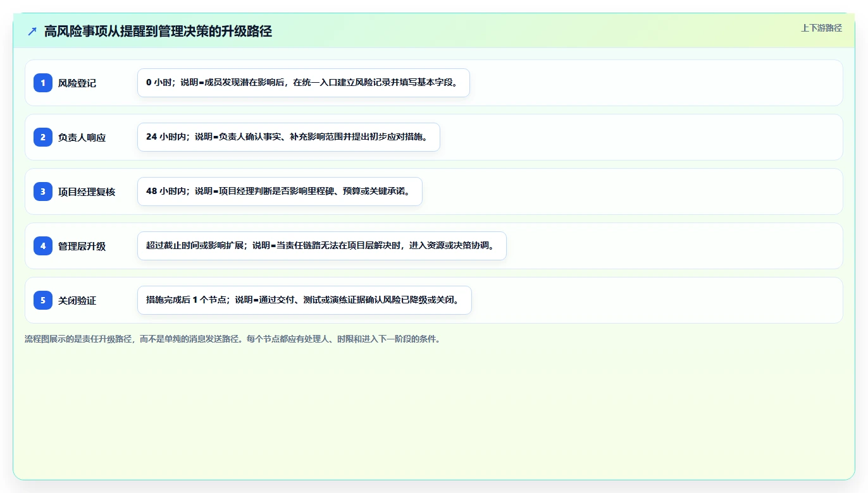Click the 项目经理复核 step label
The width and height of the screenshot is (868, 493).
(87, 192)
